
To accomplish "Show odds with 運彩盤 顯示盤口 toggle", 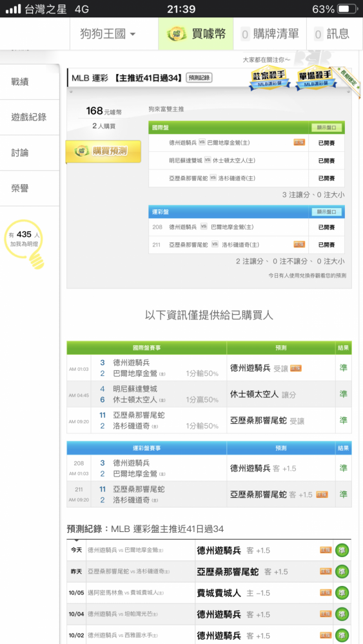I will tap(326, 212).
